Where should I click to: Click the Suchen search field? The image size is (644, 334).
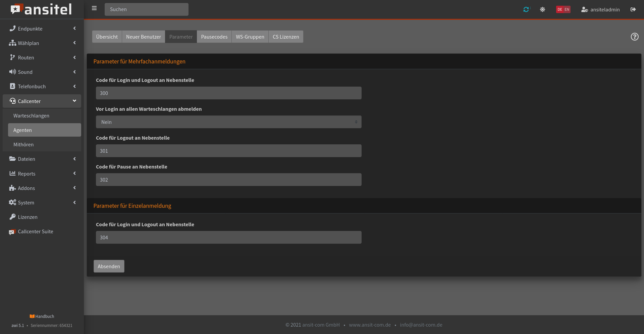click(146, 9)
